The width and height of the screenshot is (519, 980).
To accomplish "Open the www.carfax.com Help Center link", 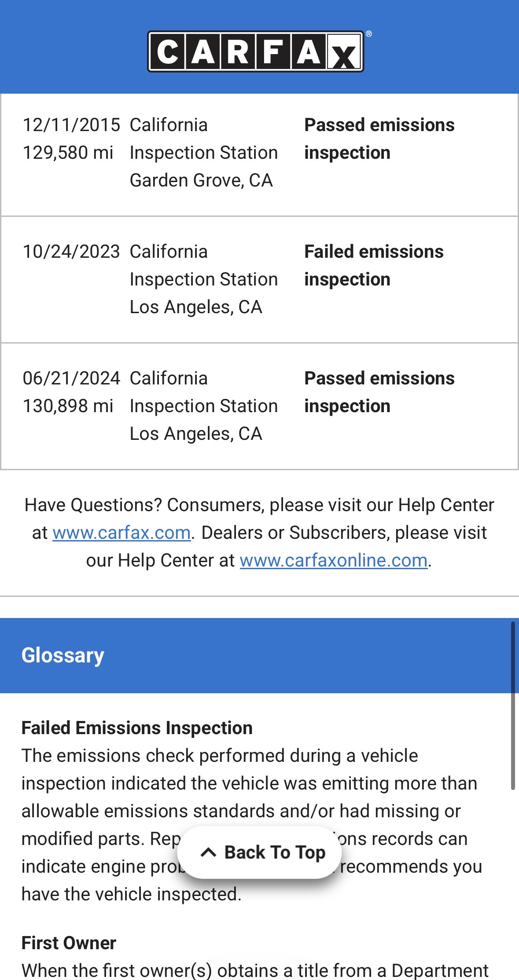I will point(121,533).
